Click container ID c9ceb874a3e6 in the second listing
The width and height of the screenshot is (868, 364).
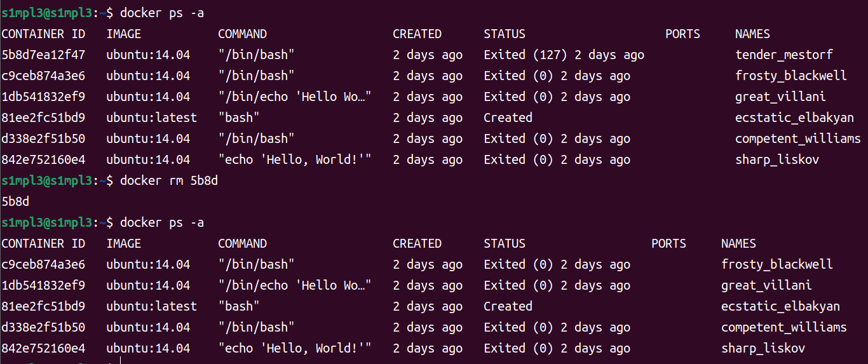coord(43,264)
